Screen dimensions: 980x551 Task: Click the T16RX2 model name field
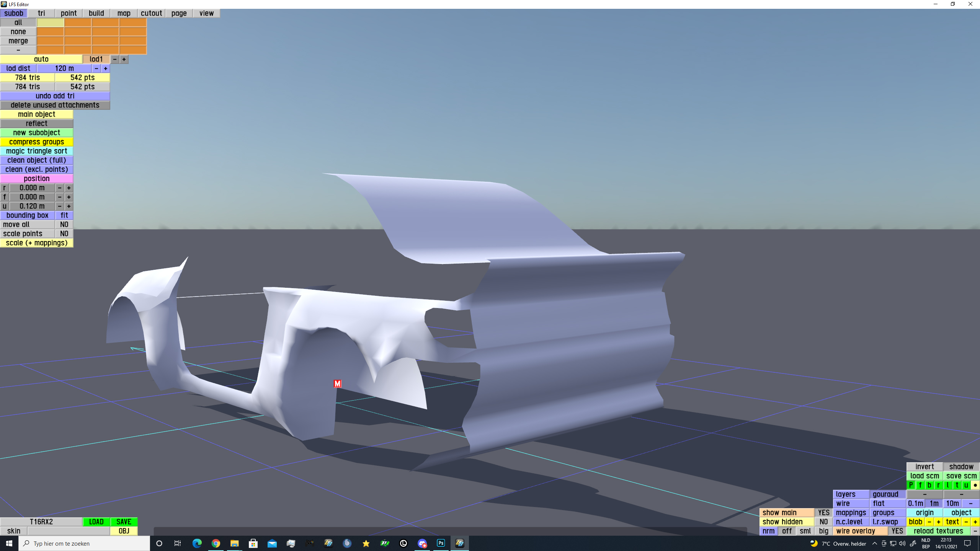(41, 522)
